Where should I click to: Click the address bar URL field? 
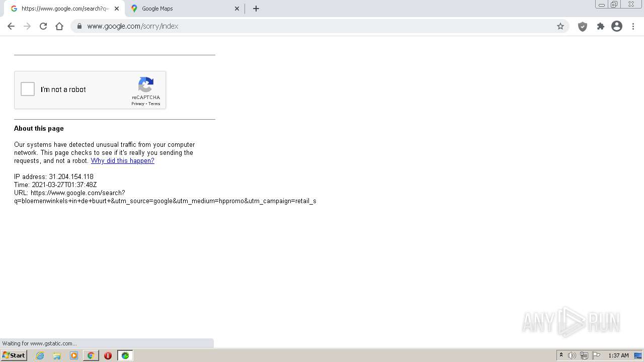[319, 26]
